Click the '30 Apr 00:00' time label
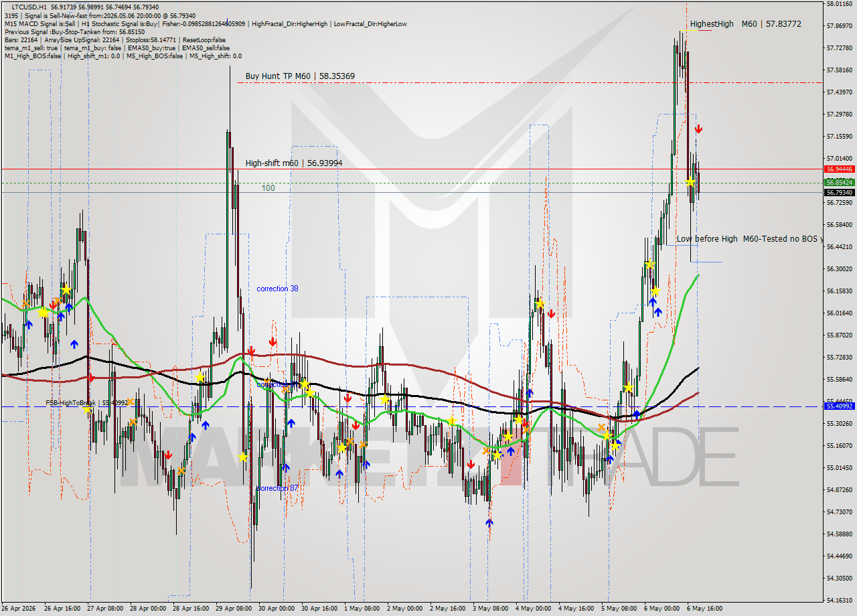The image size is (857, 616). [x=277, y=609]
